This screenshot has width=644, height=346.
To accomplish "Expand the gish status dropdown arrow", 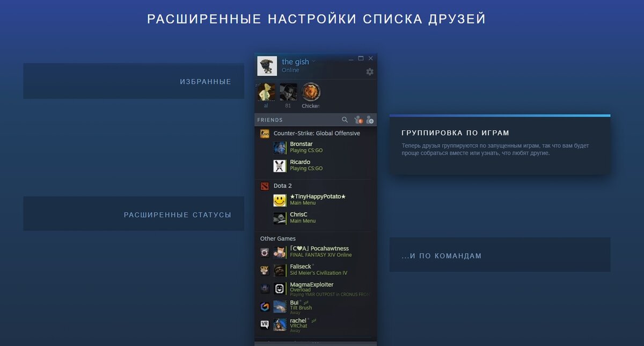I will [x=313, y=61].
